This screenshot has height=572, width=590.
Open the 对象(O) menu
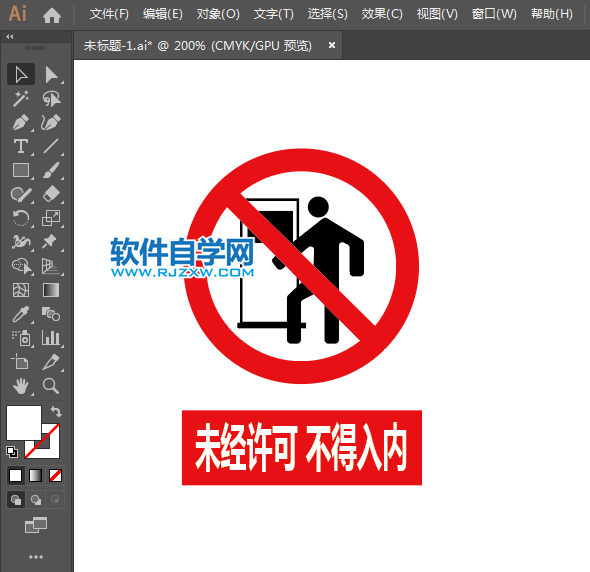218,14
